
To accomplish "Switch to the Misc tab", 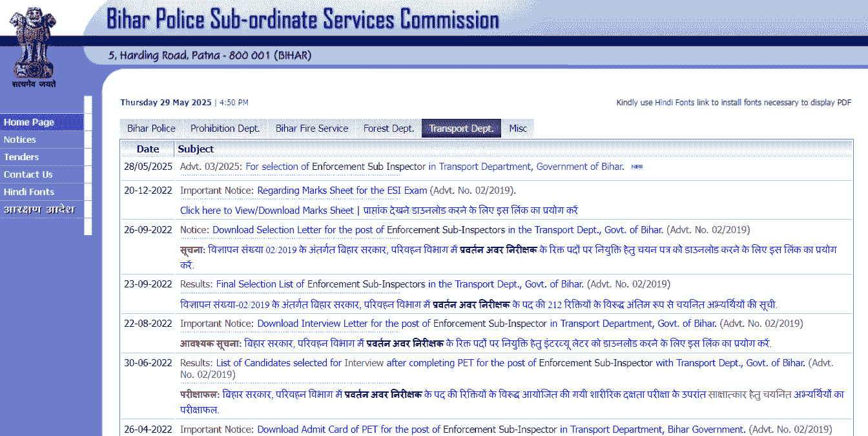I will [x=518, y=129].
